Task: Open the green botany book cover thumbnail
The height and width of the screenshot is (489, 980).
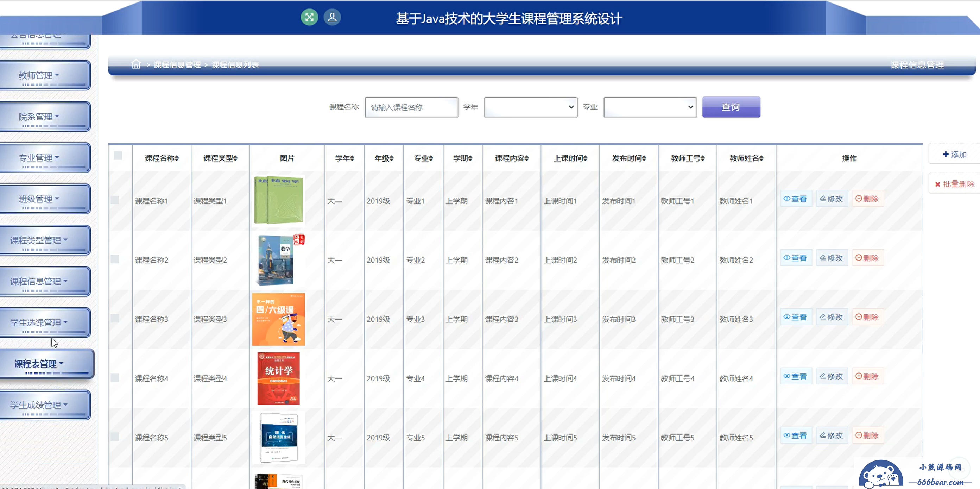Action: (278, 200)
